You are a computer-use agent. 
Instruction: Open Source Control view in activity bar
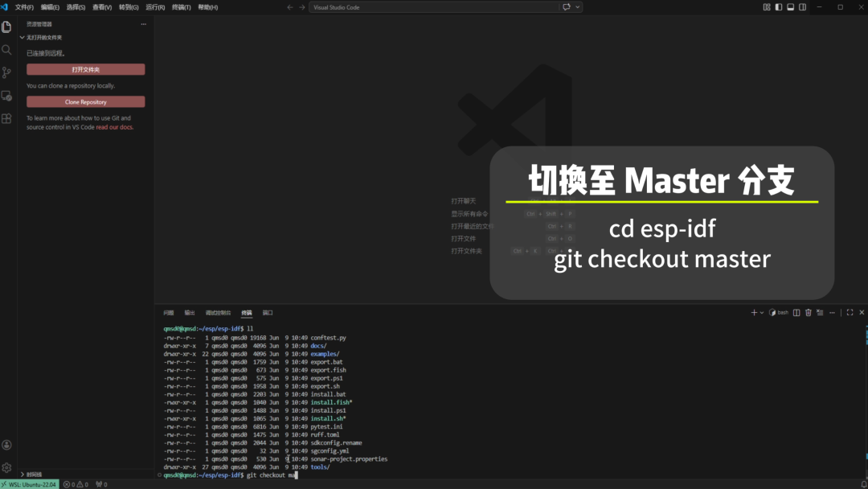point(6,72)
